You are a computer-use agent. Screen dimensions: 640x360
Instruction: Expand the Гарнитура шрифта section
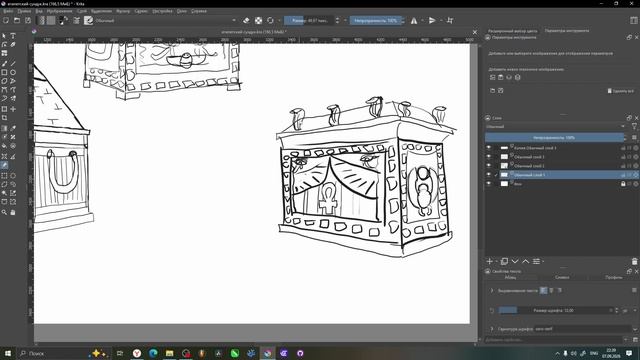coord(492,329)
